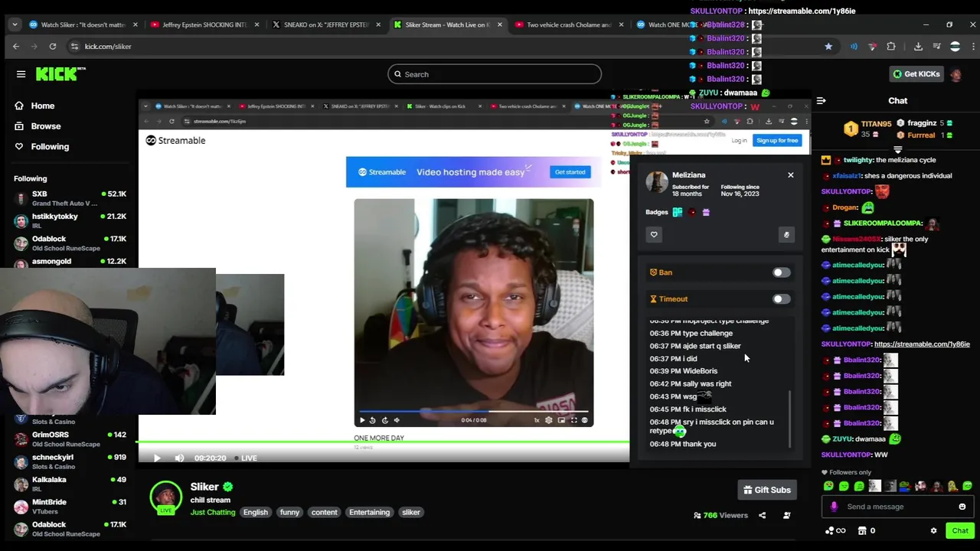The image size is (980, 551).
Task: Click the mute user button on Meliziana's card
Action: click(x=786, y=235)
